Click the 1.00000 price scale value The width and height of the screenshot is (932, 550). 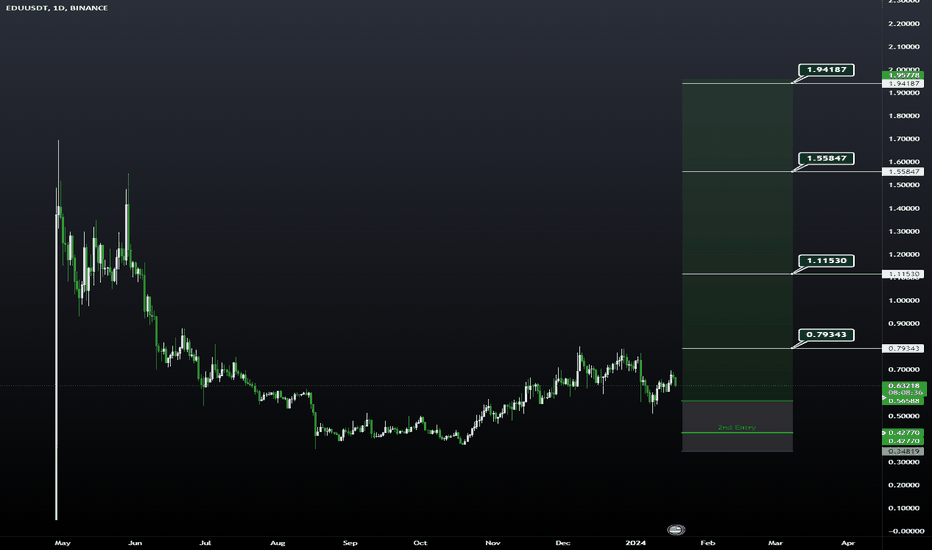coord(903,301)
